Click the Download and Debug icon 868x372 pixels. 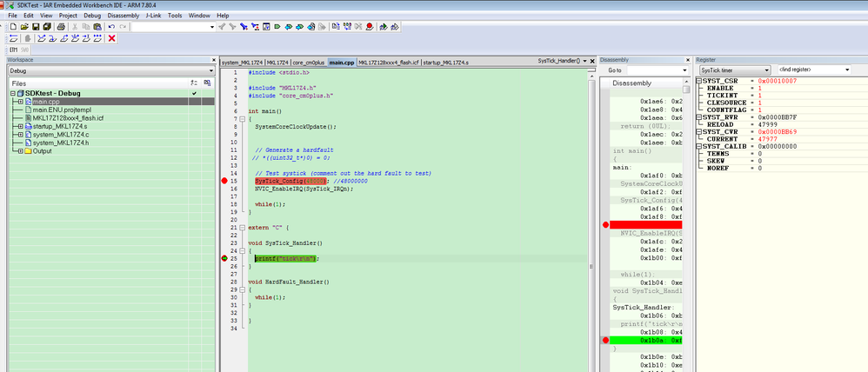383,26
